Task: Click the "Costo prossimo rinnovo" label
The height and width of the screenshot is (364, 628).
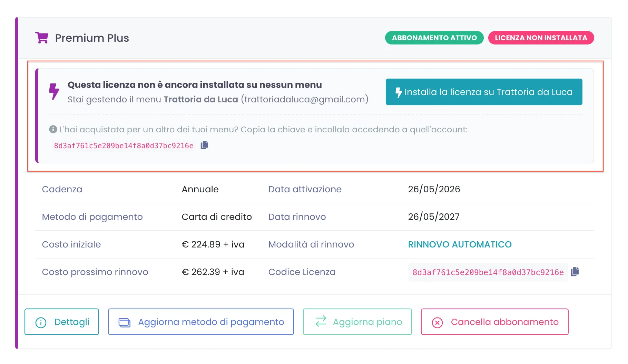Action: coord(95,272)
